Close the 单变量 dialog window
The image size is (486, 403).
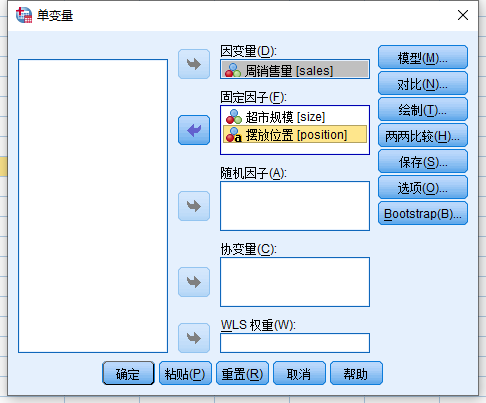(463, 15)
